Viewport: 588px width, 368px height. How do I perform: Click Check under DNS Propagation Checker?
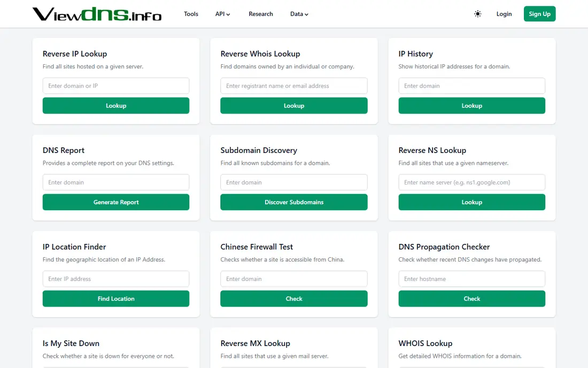[x=472, y=298]
